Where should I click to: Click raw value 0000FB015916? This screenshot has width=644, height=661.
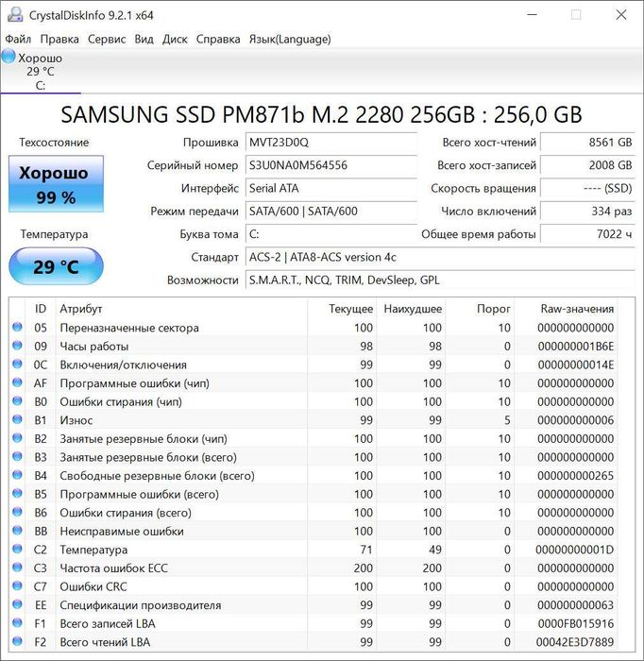click(x=576, y=623)
